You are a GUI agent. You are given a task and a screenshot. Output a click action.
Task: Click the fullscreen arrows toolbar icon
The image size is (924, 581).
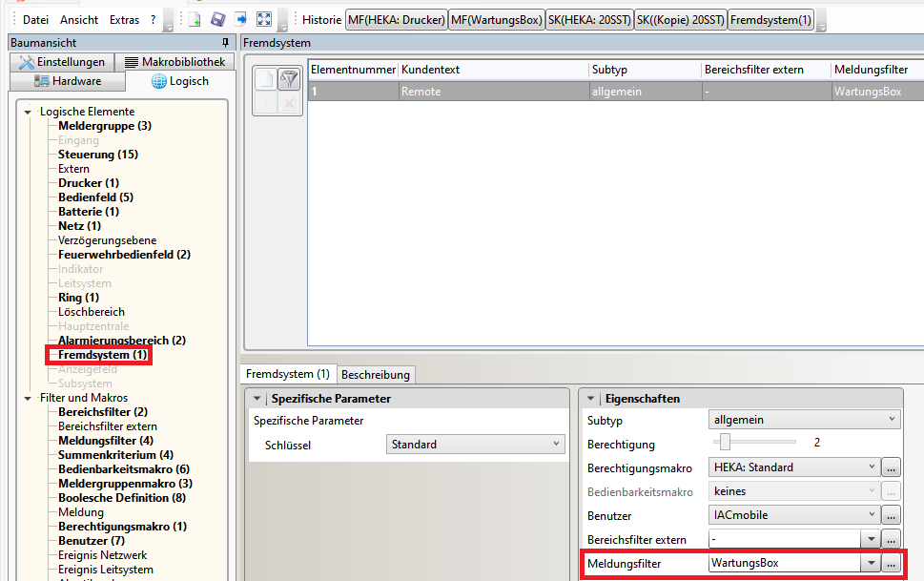264,19
